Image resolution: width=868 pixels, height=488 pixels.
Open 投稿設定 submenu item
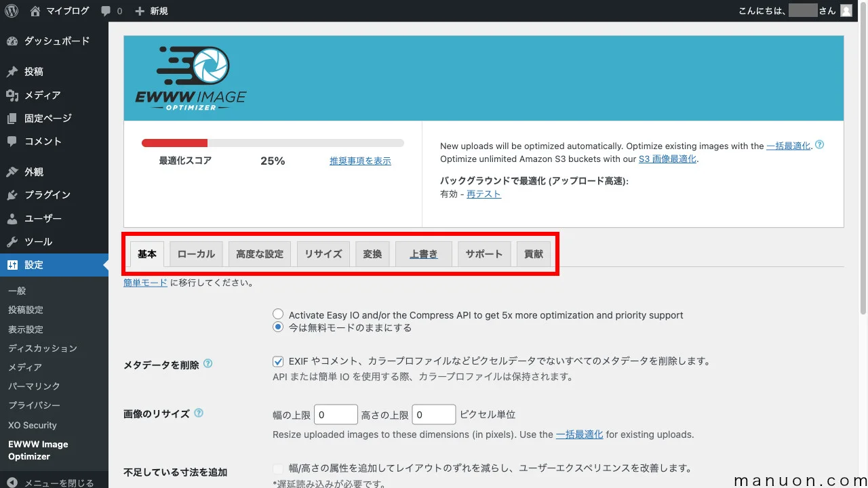coord(54,310)
